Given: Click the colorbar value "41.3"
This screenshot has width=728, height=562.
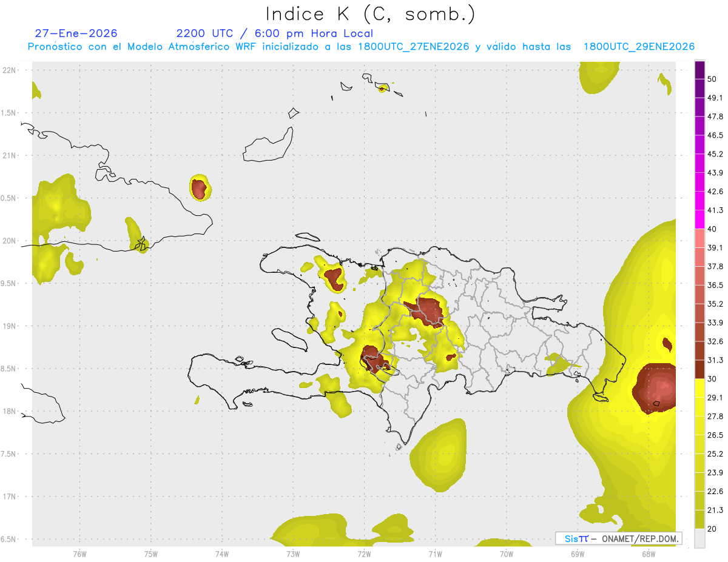Looking at the screenshot, I should tap(715, 210).
